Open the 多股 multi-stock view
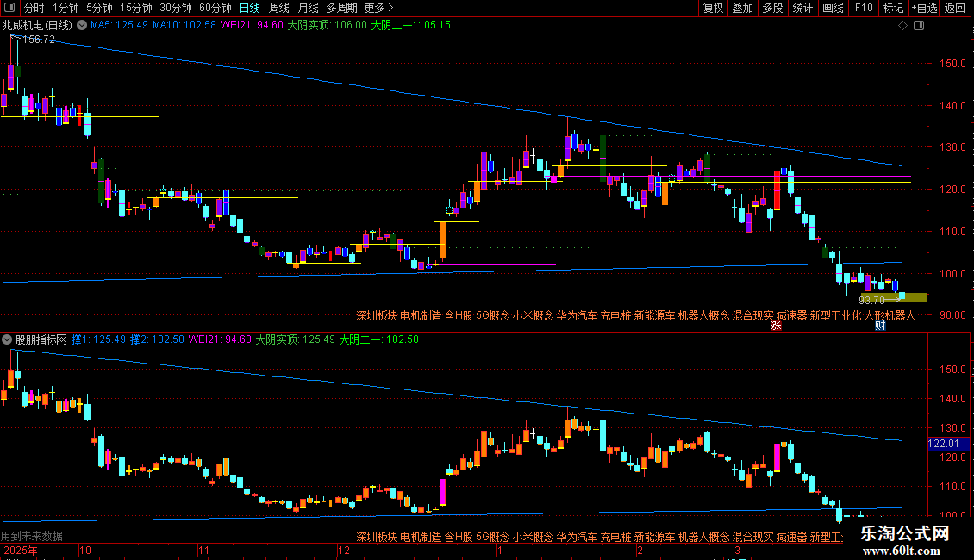 point(773,8)
